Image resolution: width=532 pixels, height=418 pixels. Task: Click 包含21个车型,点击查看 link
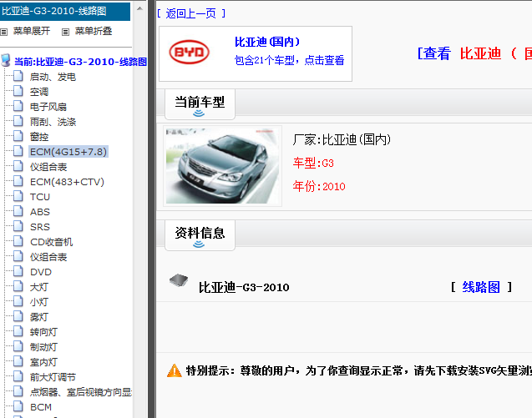pyautogui.click(x=289, y=60)
